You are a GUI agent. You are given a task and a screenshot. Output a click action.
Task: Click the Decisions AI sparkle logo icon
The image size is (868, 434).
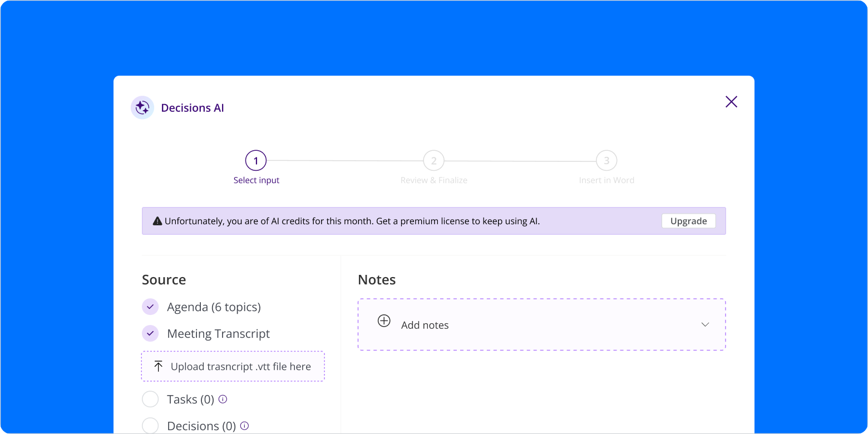142,107
